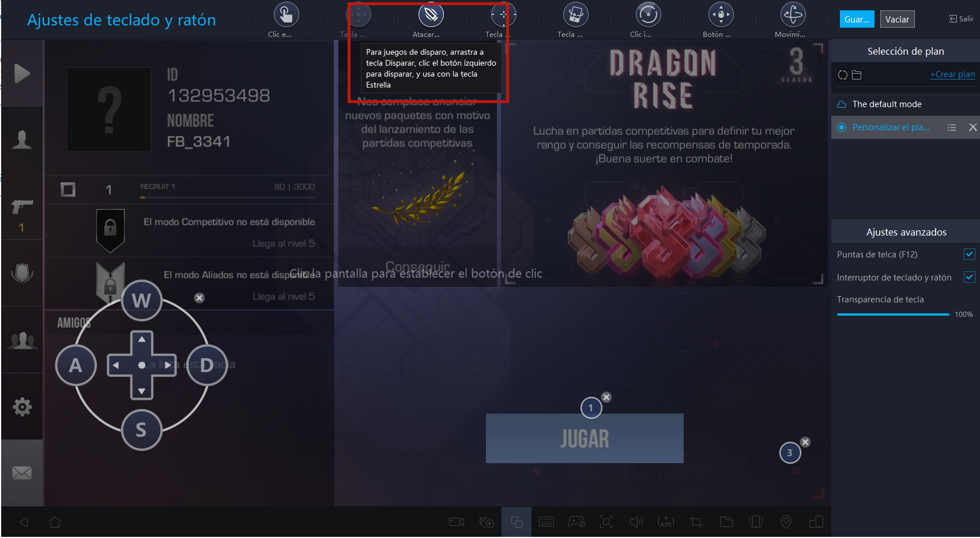
Task: Click the crop screenshot icon in bottom bar
Action: (x=696, y=522)
